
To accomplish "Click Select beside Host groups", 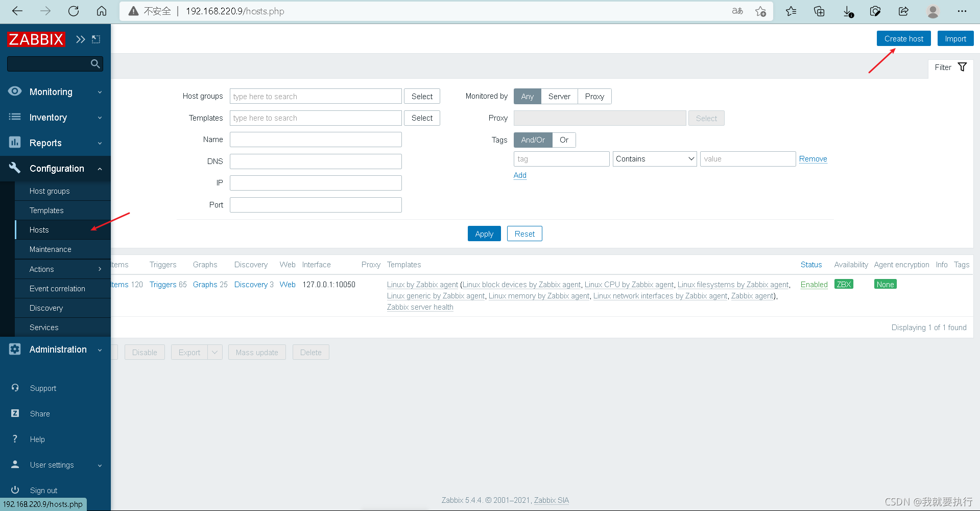I will 422,97.
